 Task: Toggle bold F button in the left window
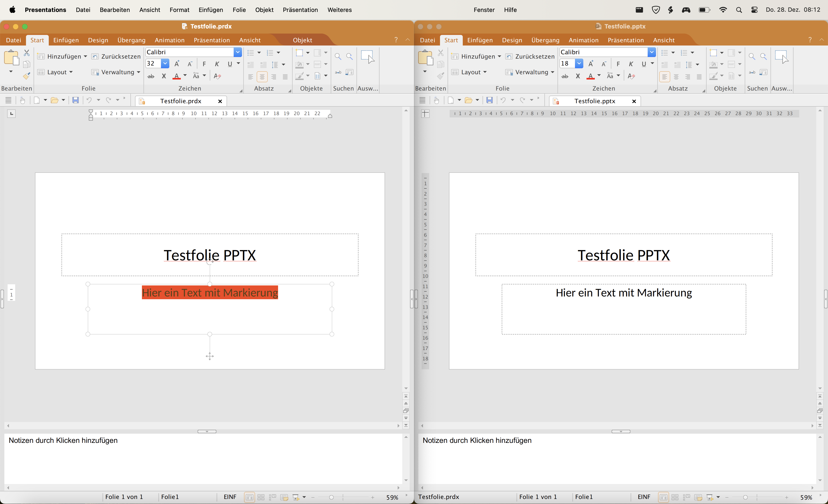204,64
